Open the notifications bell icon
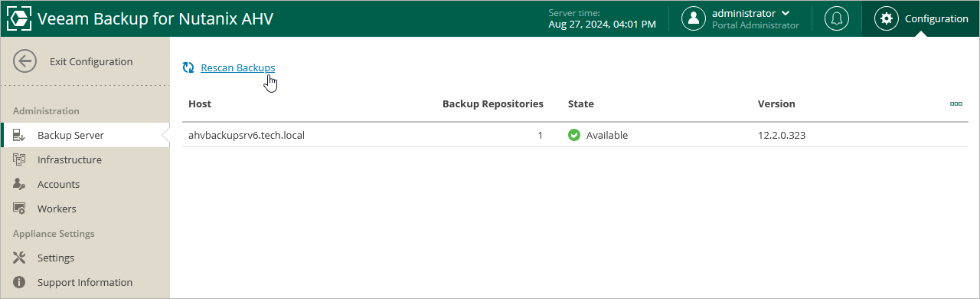 coord(837,18)
